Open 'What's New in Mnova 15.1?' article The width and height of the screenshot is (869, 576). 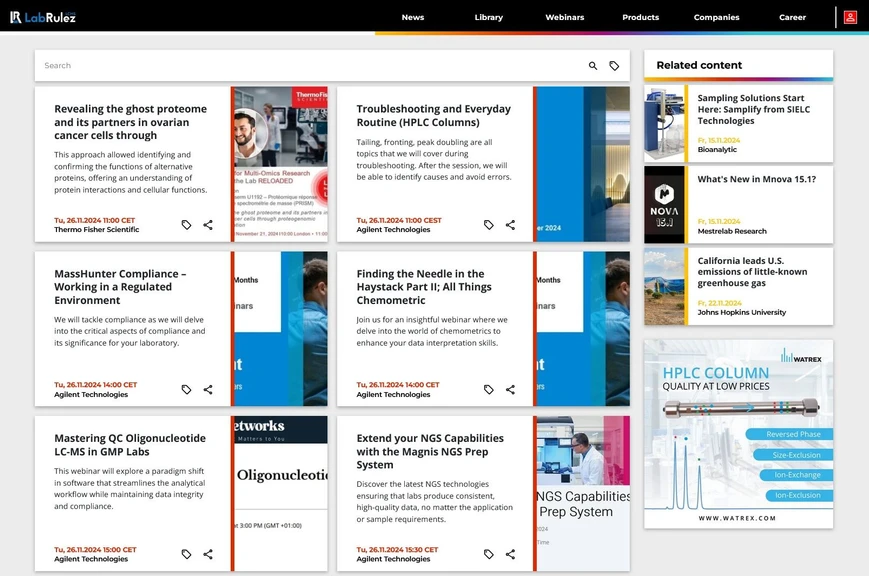coord(756,179)
